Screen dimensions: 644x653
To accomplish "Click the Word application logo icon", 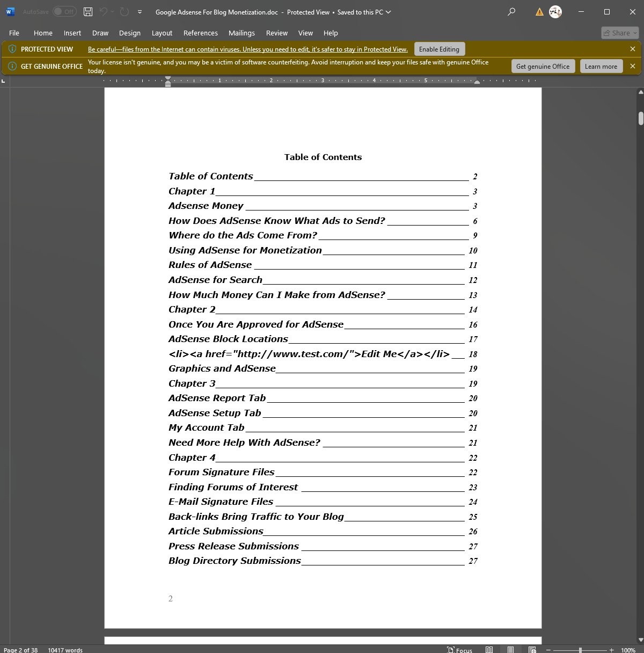I will pyautogui.click(x=10, y=12).
